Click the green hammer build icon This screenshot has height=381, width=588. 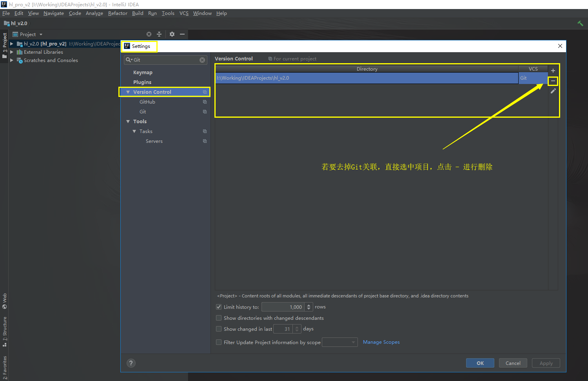(580, 24)
